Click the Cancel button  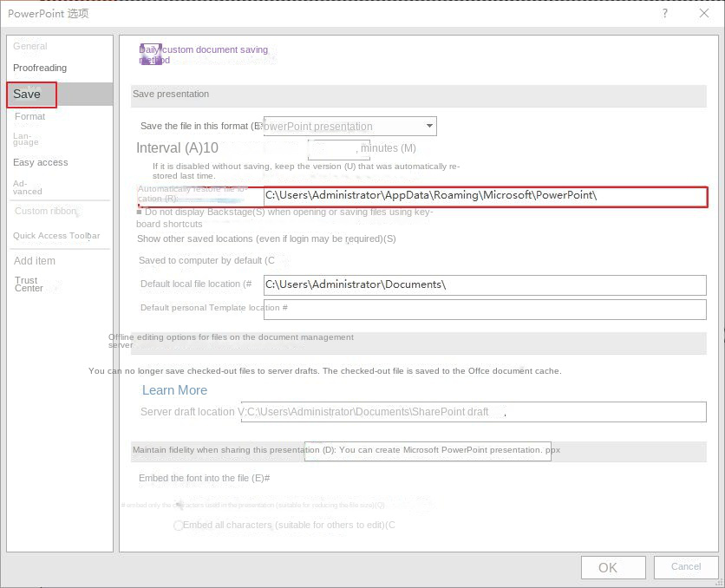686,566
